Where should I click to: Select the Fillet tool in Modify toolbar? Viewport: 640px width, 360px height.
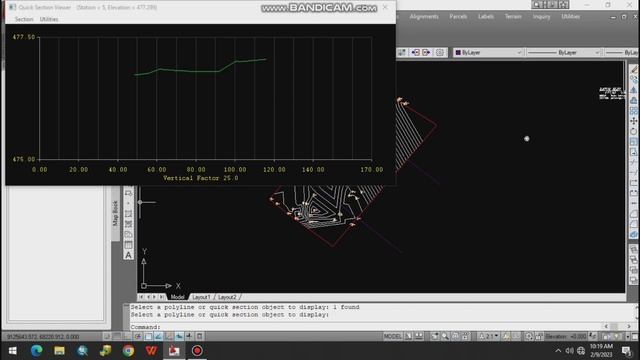pyautogui.click(x=633, y=224)
